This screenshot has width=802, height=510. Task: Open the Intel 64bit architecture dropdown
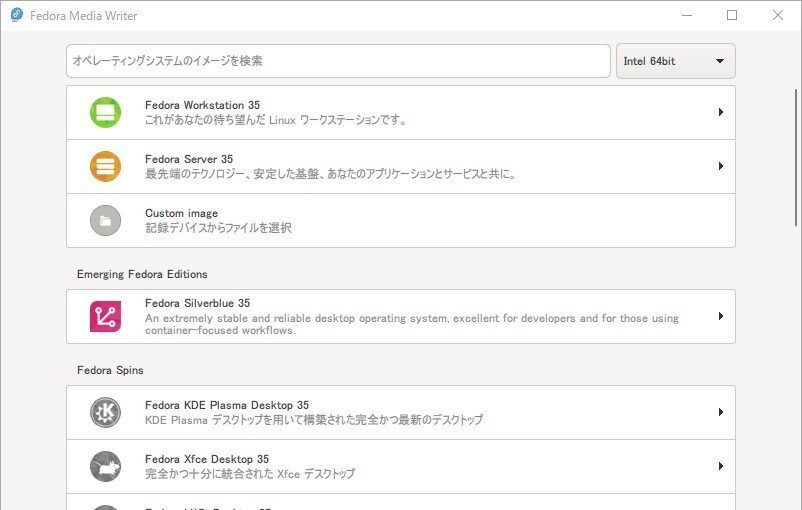pyautogui.click(x=676, y=61)
